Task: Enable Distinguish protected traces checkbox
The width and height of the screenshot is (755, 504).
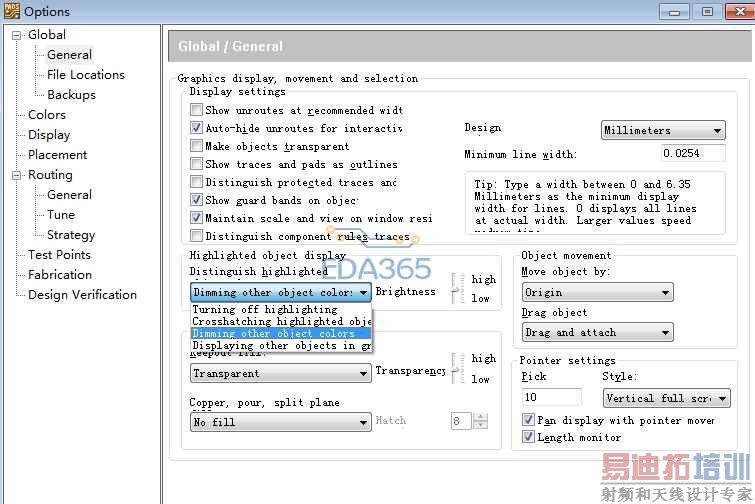Action: coord(196,182)
